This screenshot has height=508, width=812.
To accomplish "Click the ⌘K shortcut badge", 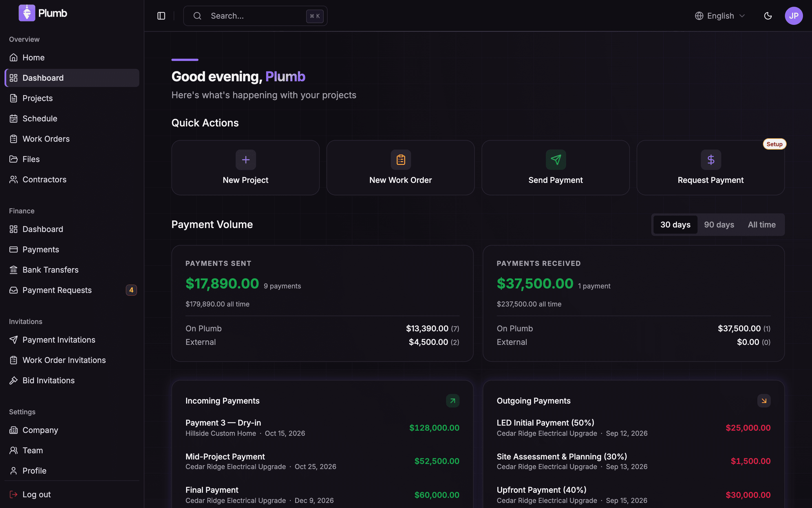I will tap(314, 16).
